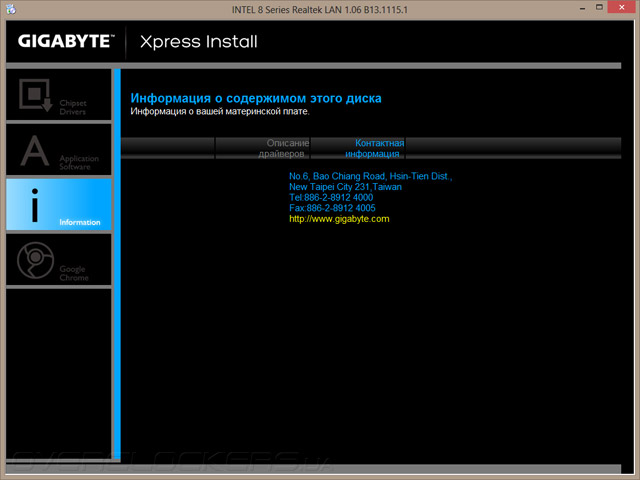Maximize the Xpress Install window

click(599, 7)
